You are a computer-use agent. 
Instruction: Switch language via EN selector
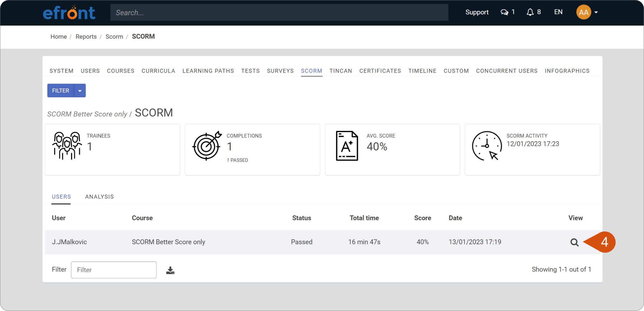(x=558, y=12)
